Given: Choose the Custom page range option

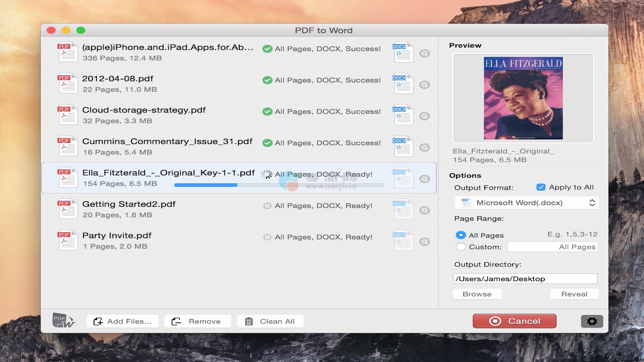Looking at the screenshot, I should coord(461,247).
